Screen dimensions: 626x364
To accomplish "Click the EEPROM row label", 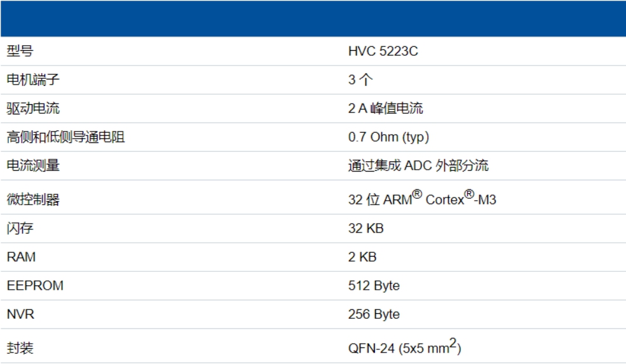I will tap(35, 286).
